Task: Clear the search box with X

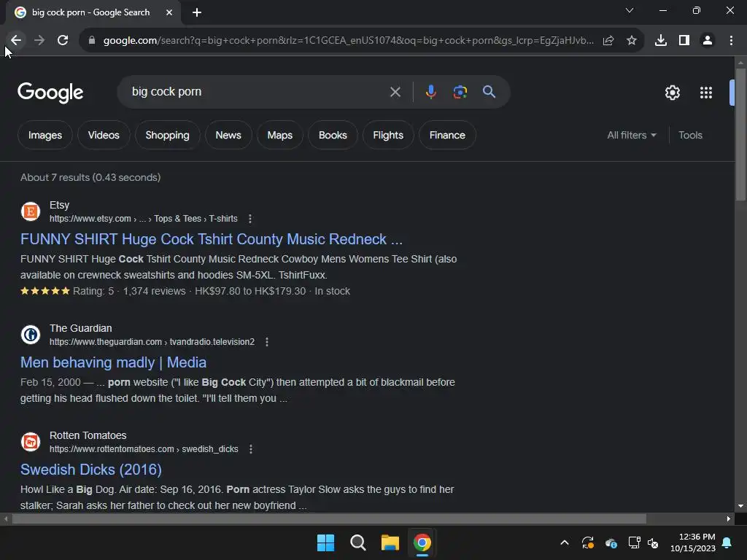Action: [395, 92]
